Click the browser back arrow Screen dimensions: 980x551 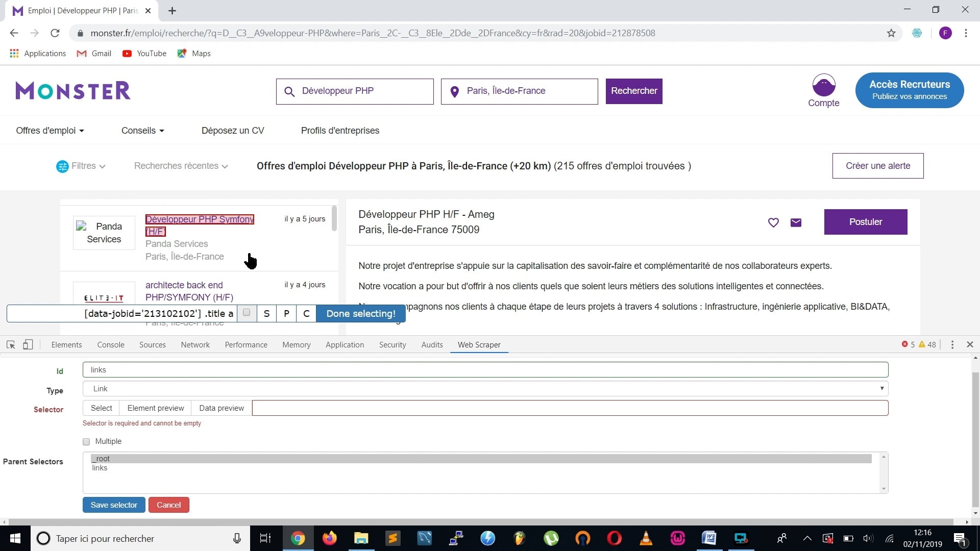(14, 33)
